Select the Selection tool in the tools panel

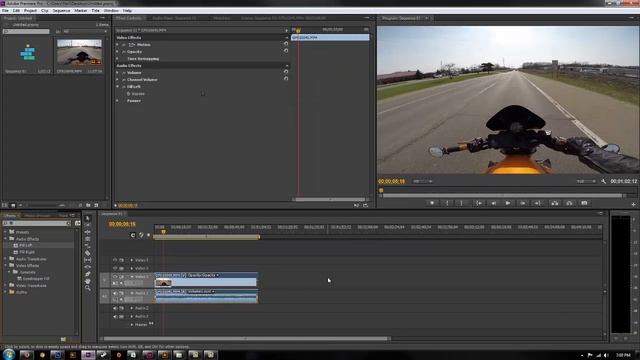88,218
